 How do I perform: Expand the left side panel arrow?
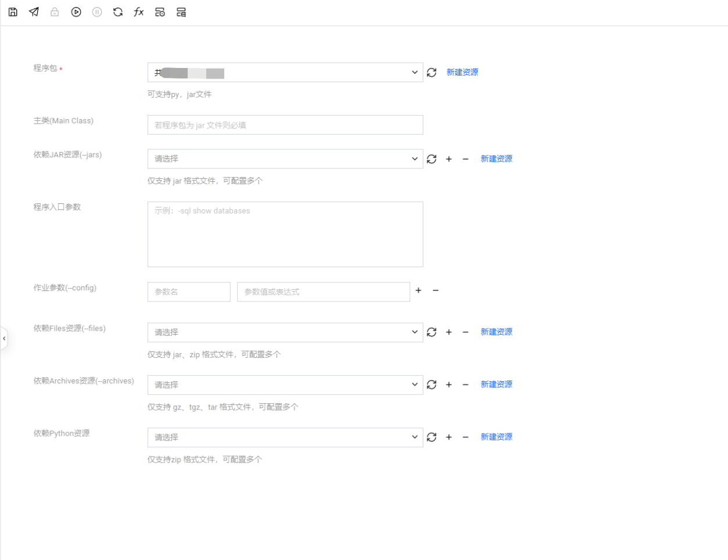4,338
